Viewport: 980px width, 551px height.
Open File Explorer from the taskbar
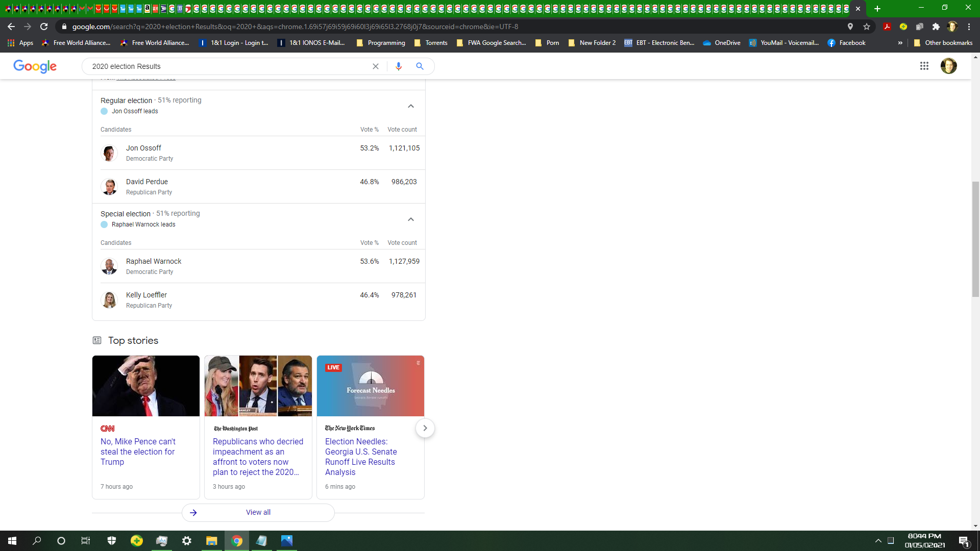click(x=211, y=541)
